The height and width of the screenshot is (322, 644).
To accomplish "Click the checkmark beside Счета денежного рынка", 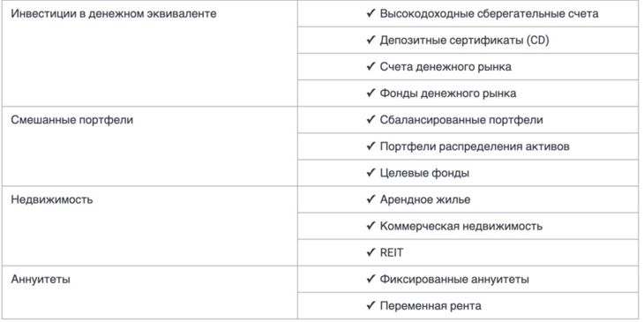I will tap(371, 66).
